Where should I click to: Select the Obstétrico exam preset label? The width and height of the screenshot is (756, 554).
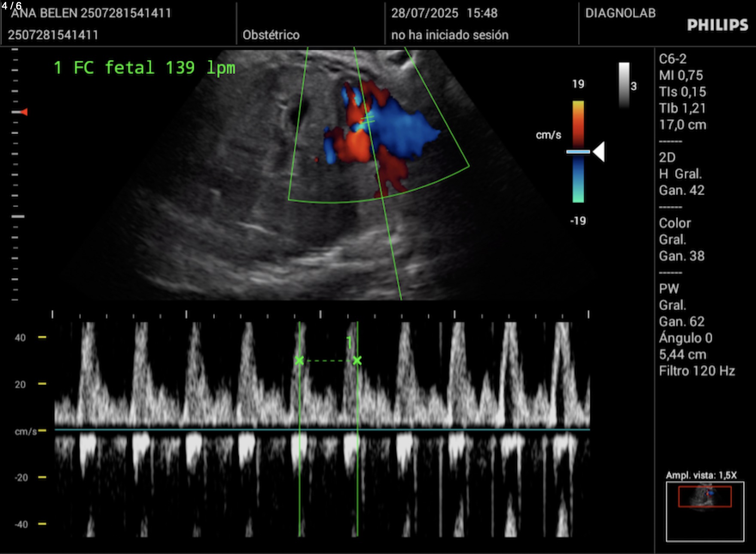(271, 35)
